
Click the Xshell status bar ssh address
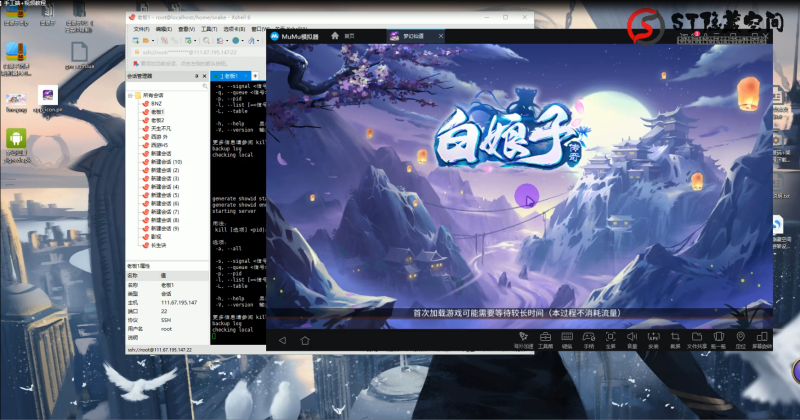(160, 350)
